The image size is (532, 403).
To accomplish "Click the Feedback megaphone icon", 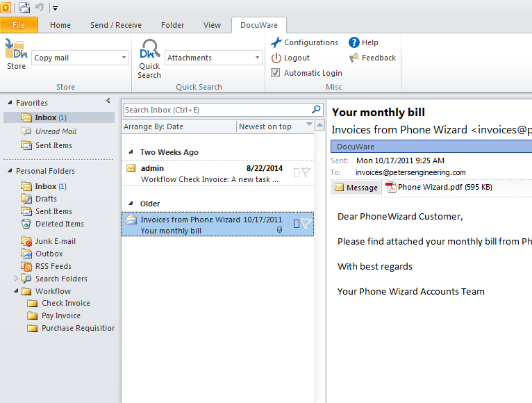I will (354, 58).
